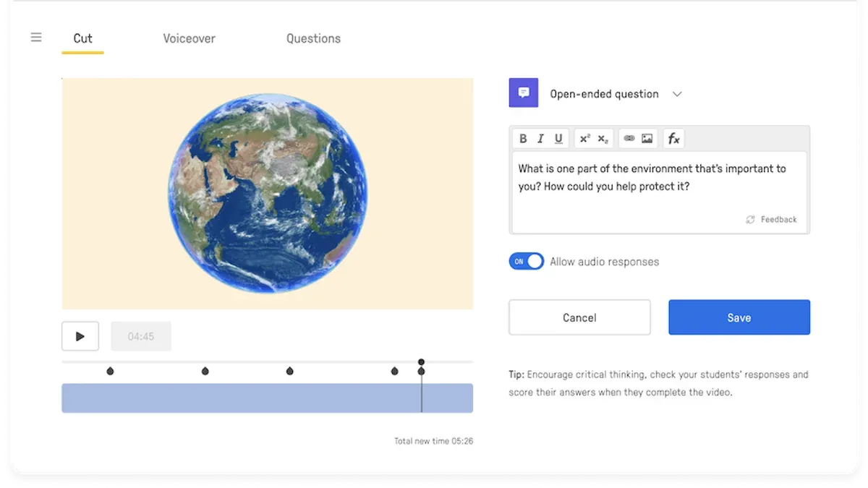Switch to the Questions tab
The height and width of the screenshot is (488, 868).
pos(313,39)
